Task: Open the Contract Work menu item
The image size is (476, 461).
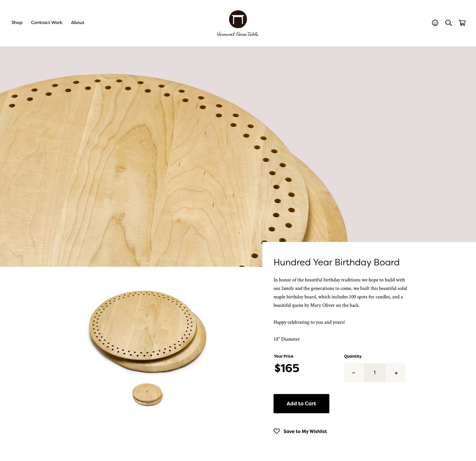Action: click(x=47, y=23)
